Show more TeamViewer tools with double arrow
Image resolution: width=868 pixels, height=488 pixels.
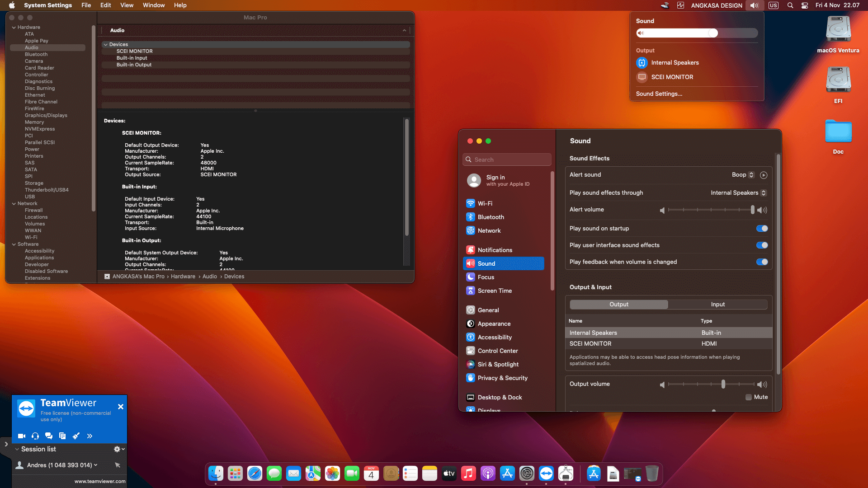click(90, 436)
